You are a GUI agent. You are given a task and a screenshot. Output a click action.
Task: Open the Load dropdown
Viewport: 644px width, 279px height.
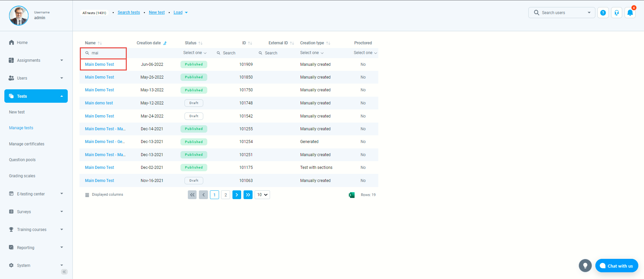180,12
